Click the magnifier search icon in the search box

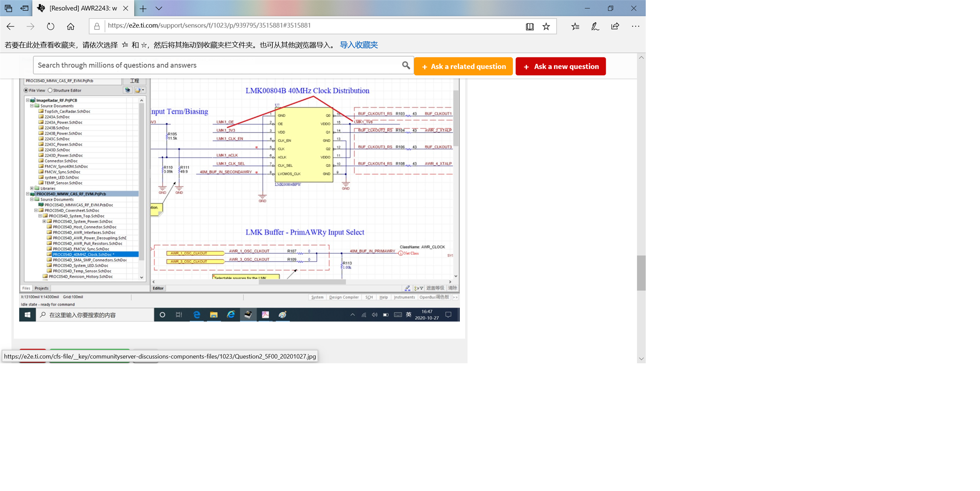406,65
